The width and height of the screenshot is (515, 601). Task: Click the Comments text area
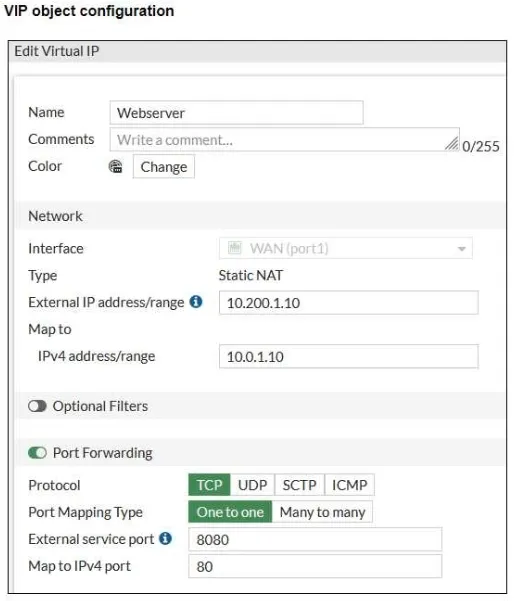click(285, 140)
